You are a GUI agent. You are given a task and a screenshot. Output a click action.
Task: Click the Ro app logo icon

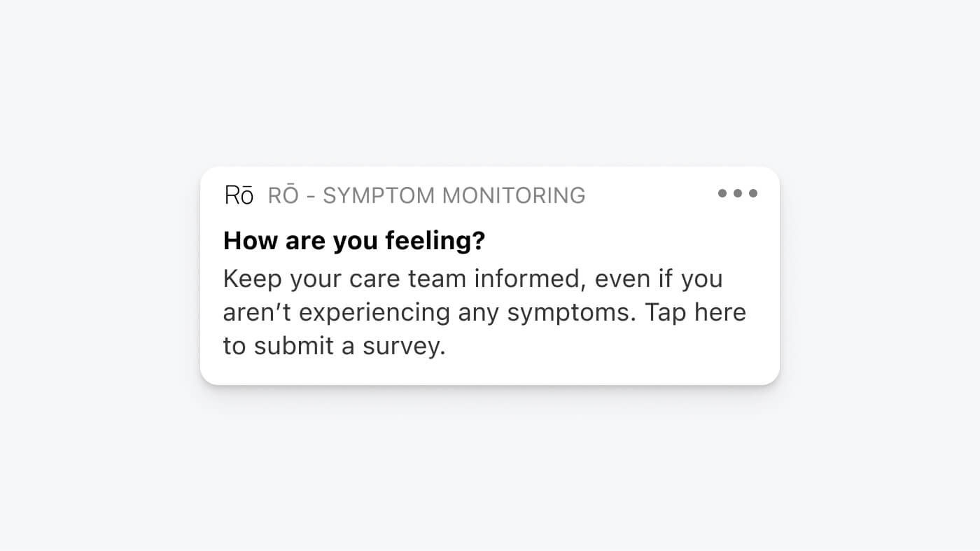coord(239,195)
